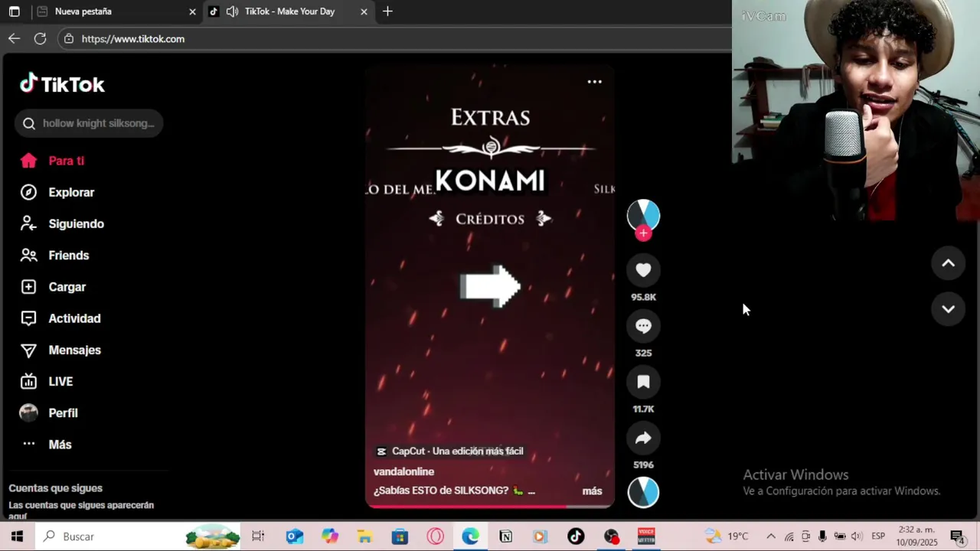Seek on the video progress bar
The image size is (980, 551).
tap(490, 505)
